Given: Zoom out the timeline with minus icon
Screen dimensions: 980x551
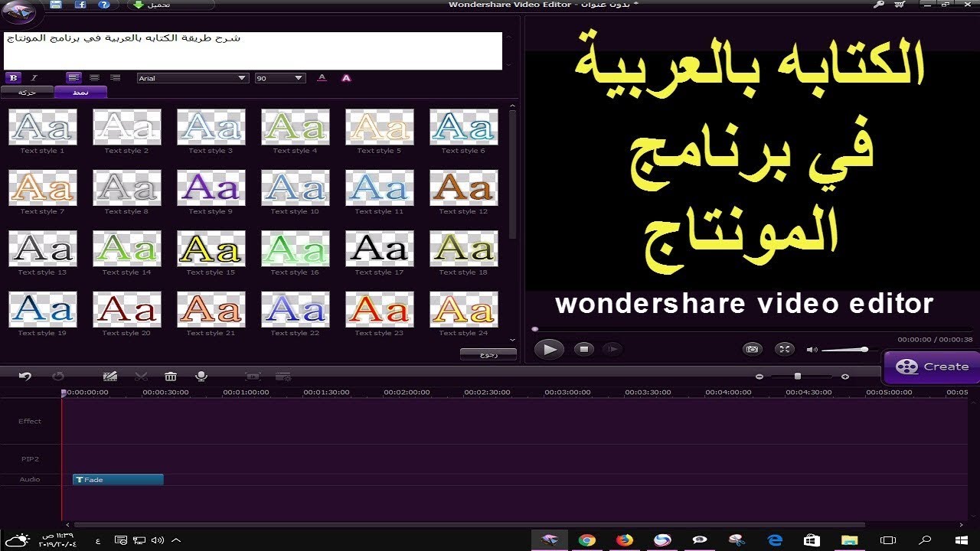Looking at the screenshot, I should (x=759, y=377).
